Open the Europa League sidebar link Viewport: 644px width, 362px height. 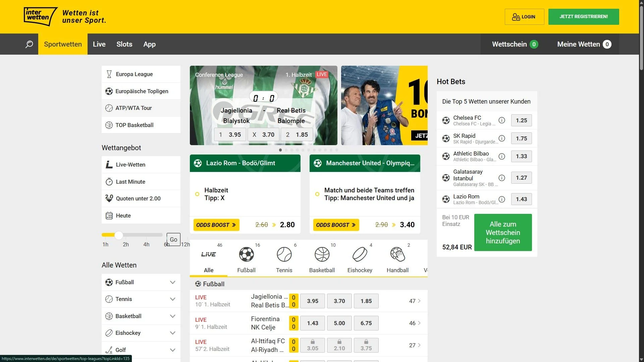[134, 74]
